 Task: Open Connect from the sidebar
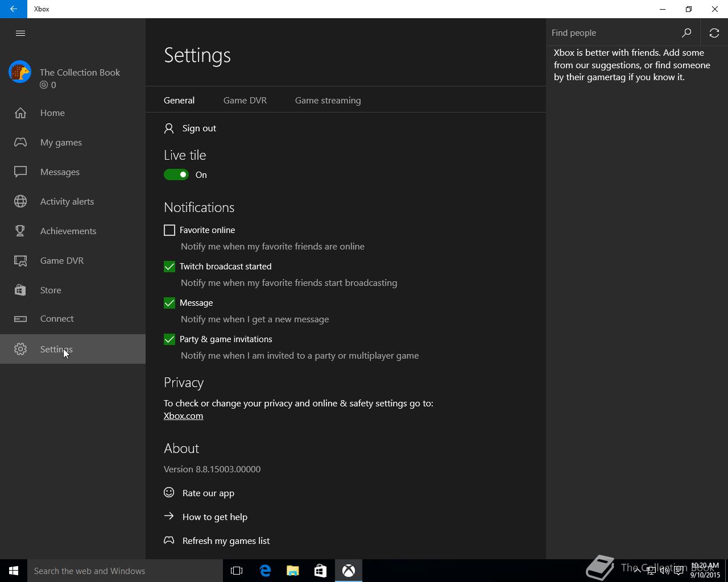pos(73,318)
